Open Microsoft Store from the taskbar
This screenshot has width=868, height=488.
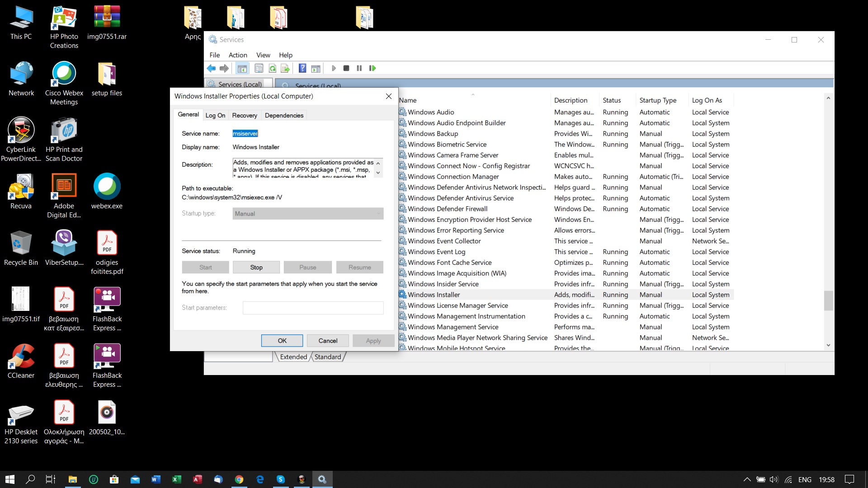pos(114,479)
